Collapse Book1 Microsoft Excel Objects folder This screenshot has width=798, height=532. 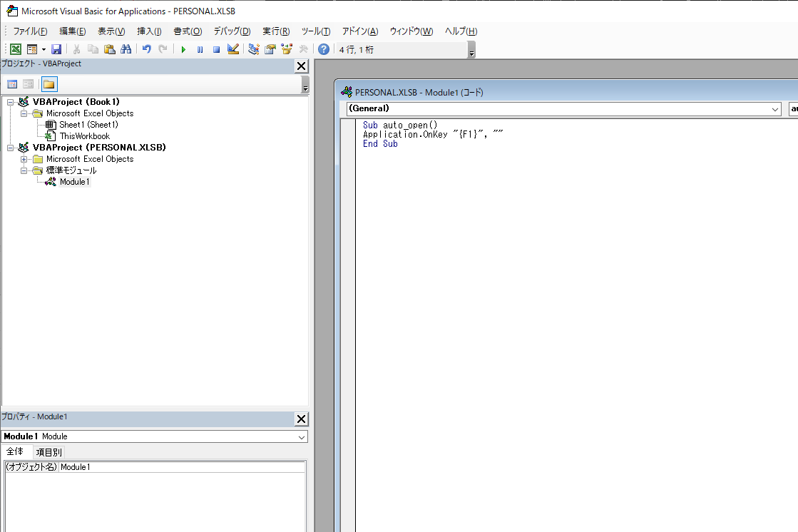(24, 113)
